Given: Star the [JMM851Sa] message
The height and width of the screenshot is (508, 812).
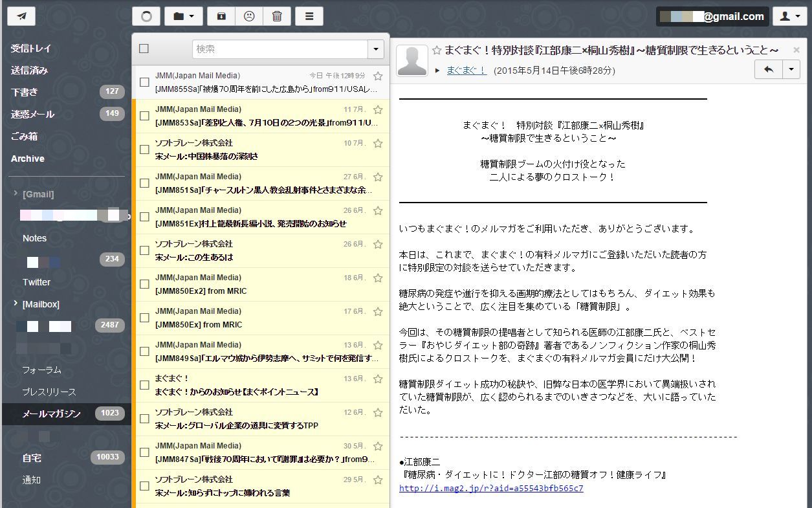Looking at the screenshot, I should click(x=378, y=177).
